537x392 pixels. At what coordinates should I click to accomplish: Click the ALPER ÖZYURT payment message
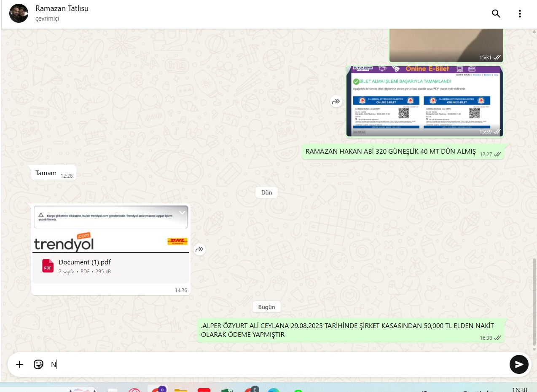pos(347,331)
